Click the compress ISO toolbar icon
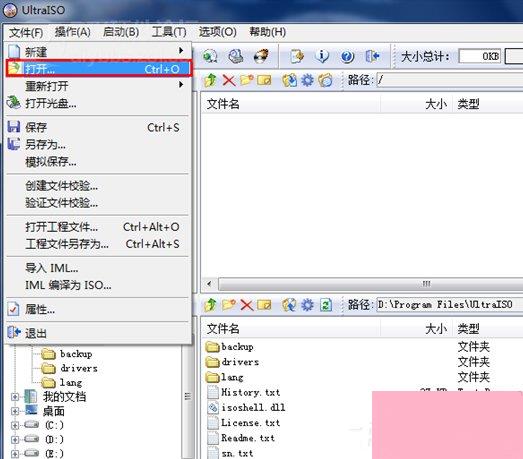The image size is (523, 459). pos(210,56)
